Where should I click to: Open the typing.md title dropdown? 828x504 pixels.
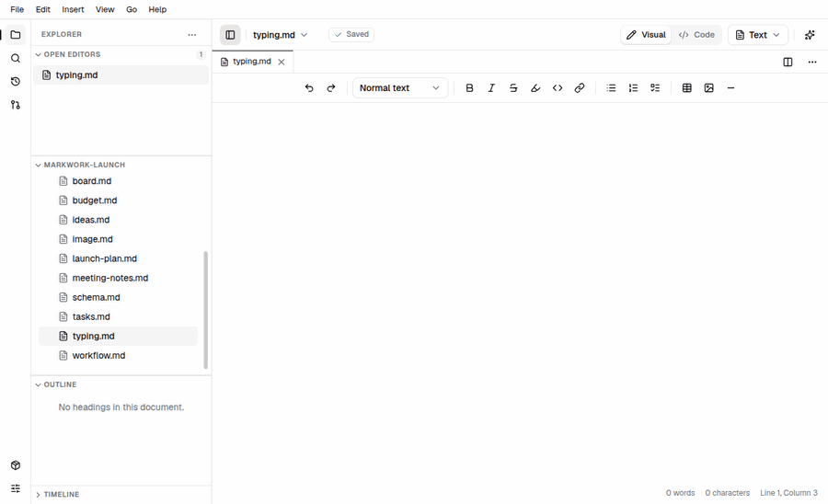click(280, 35)
